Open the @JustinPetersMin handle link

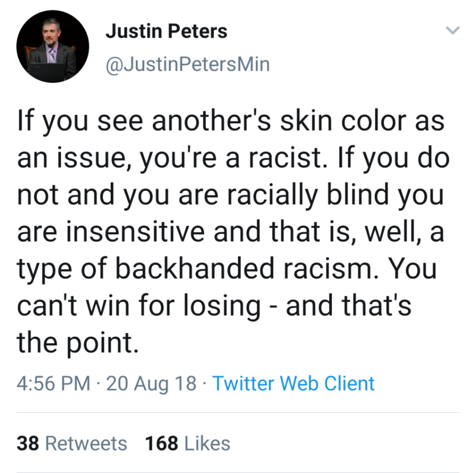coord(188,64)
